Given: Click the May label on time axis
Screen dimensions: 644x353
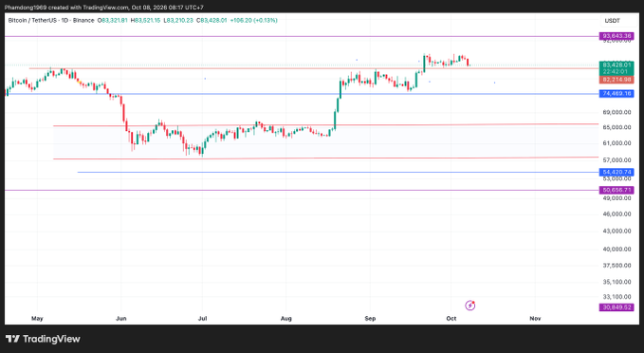Looking at the screenshot, I should [37, 319].
